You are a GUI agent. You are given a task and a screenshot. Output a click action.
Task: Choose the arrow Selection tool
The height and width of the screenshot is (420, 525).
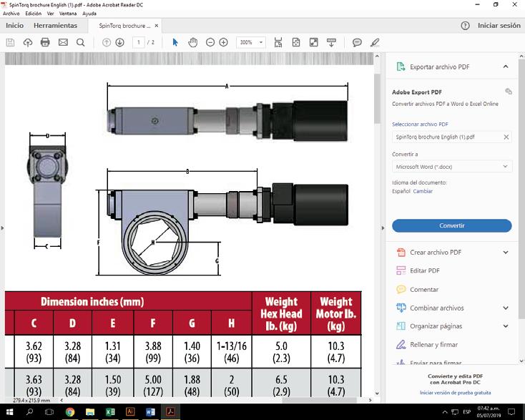click(x=176, y=42)
